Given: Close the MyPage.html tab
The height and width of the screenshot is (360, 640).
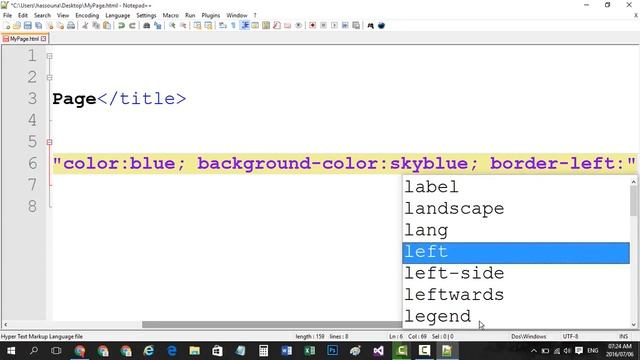Looking at the screenshot, I should pyautogui.click(x=44, y=39).
